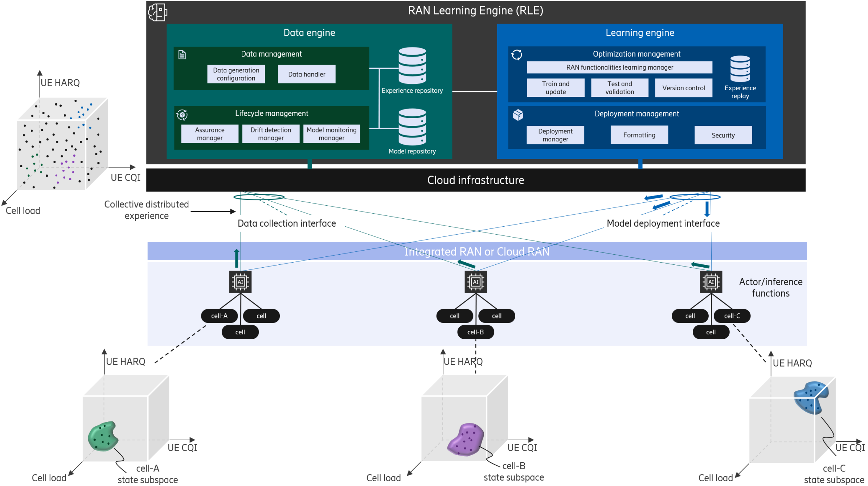Screen dimensions: 868x486
Task: Click the Train and update box
Action: 556,88
